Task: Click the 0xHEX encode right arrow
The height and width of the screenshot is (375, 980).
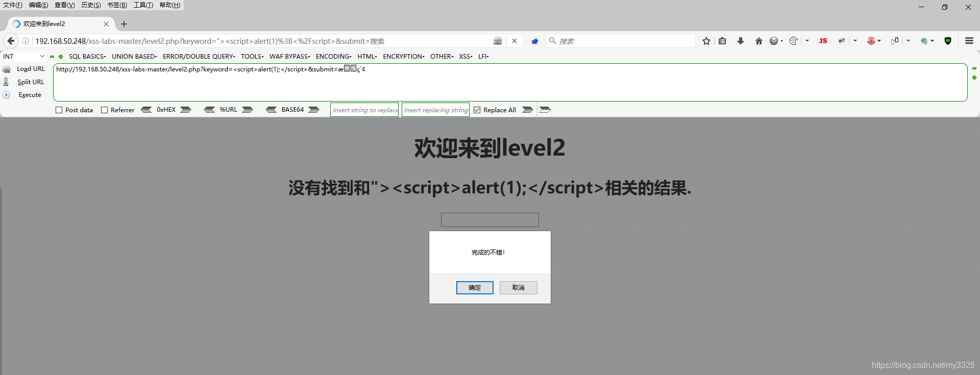Action: [x=186, y=110]
